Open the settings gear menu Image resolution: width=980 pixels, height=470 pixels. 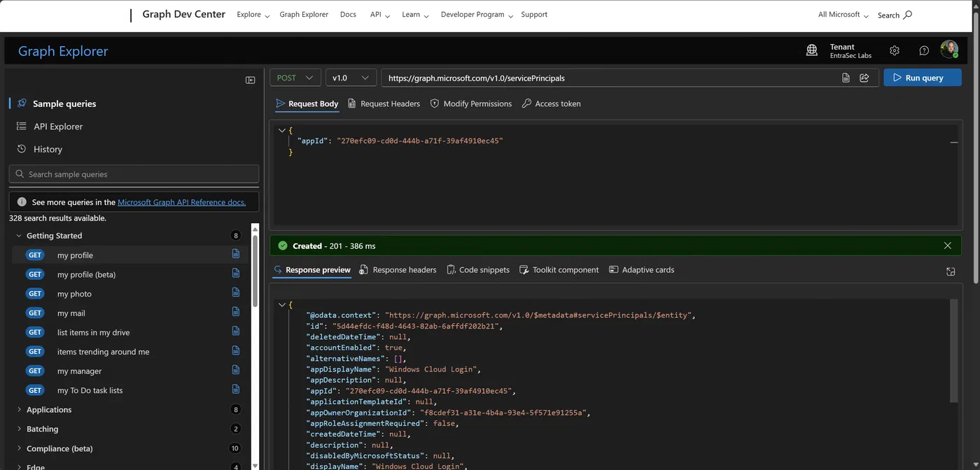coord(895,50)
